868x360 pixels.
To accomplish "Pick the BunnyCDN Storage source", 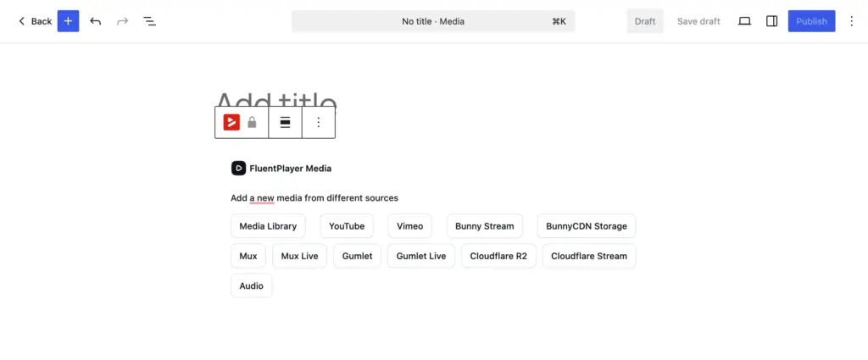I will [587, 226].
